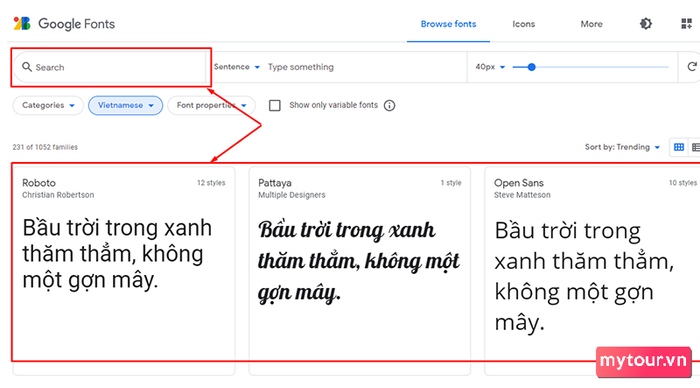
Task: Select the Browse fonts tab
Action: click(x=448, y=24)
